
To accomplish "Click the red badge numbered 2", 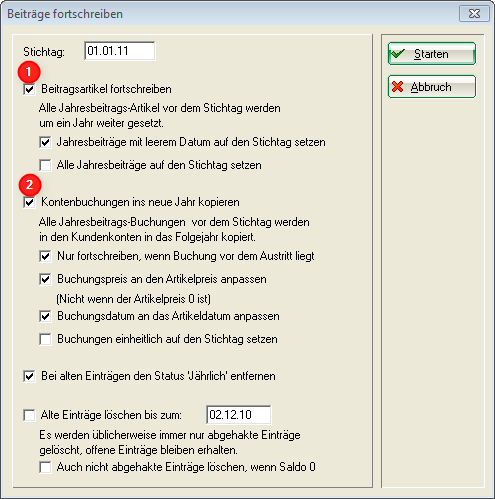I will pyautogui.click(x=30, y=185).
